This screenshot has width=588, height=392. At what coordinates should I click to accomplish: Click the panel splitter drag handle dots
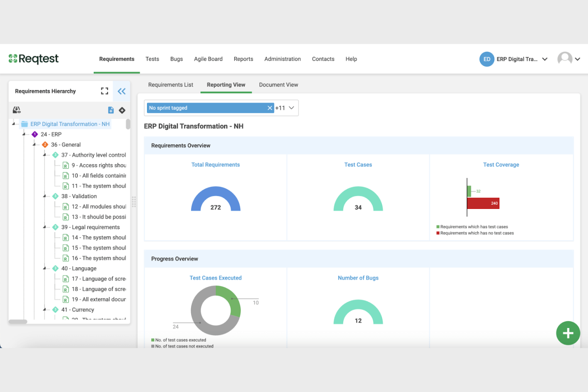pos(134,202)
